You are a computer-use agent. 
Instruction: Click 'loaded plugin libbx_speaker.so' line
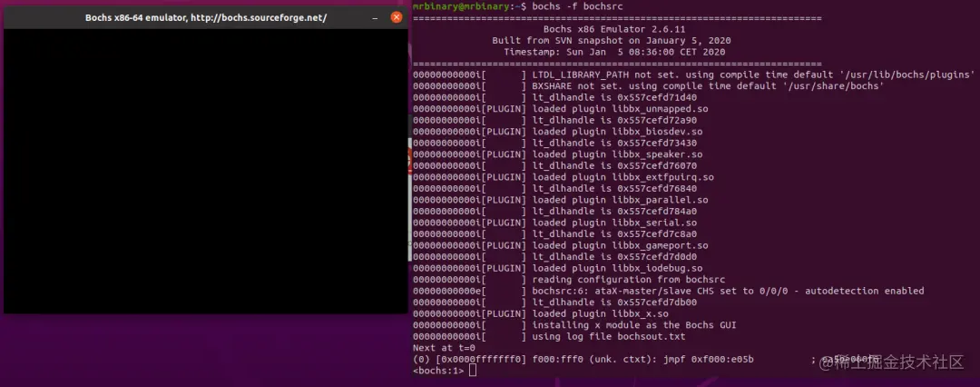tap(558, 154)
